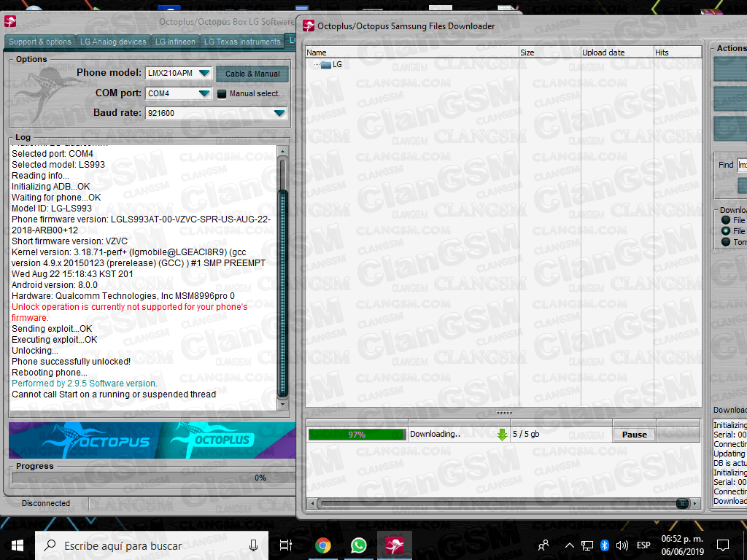Viewport: 747px width, 560px height.
Task: Open the Action Center notifications icon
Action: point(723,545)
